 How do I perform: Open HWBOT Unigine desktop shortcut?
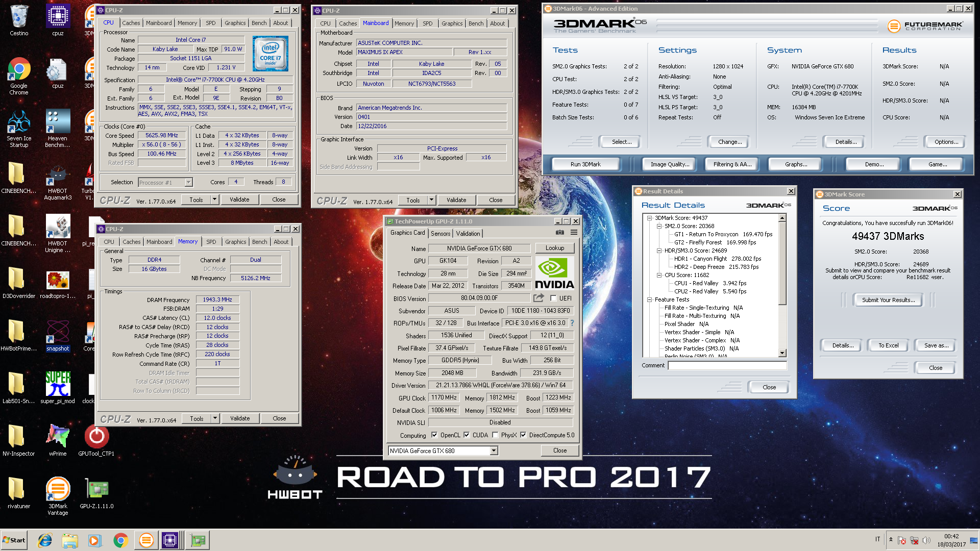58,234
